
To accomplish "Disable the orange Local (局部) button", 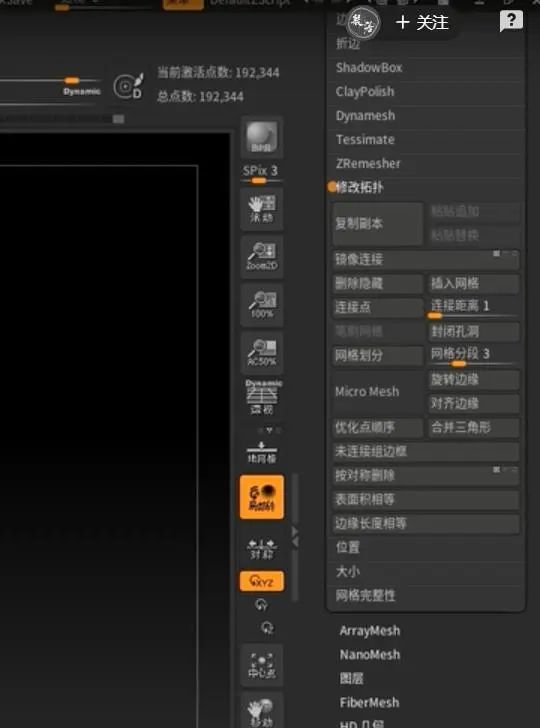I will click(262, 496).
